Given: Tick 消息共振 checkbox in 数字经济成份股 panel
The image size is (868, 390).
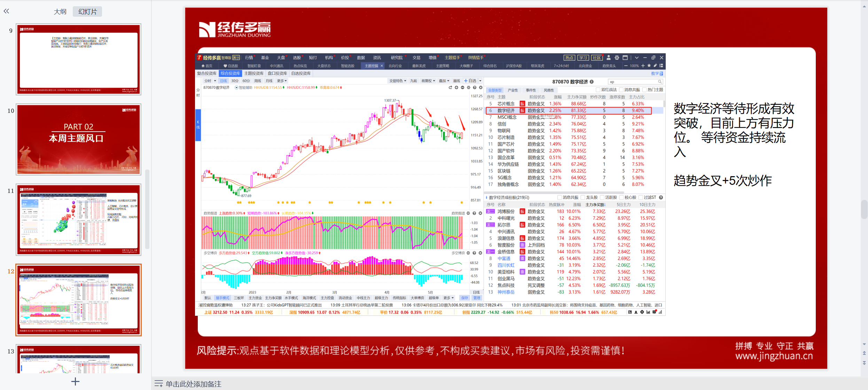Looking at the screenshot, I should click(x=560, y=197).
